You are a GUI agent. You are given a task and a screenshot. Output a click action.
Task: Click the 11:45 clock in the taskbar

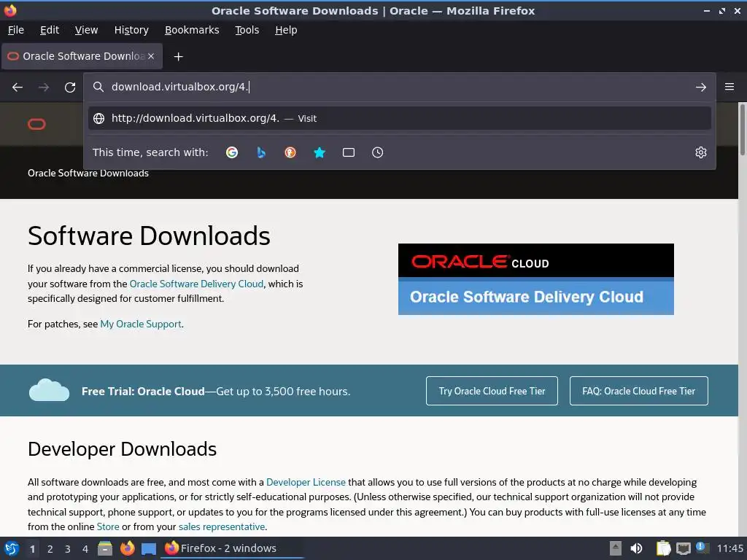730,548
